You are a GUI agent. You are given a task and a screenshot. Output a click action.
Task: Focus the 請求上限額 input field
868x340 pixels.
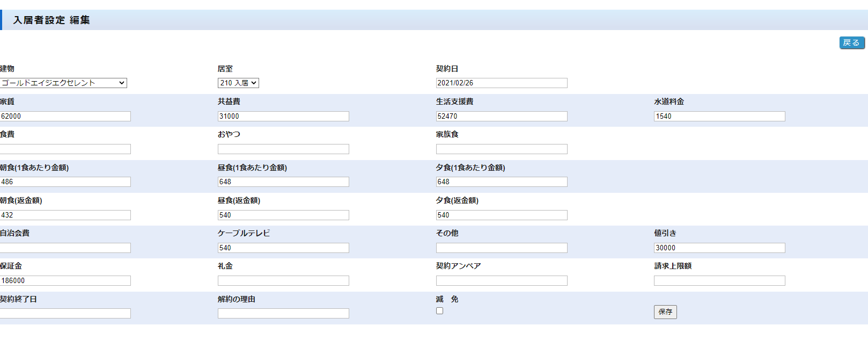[x=719, y=280]
